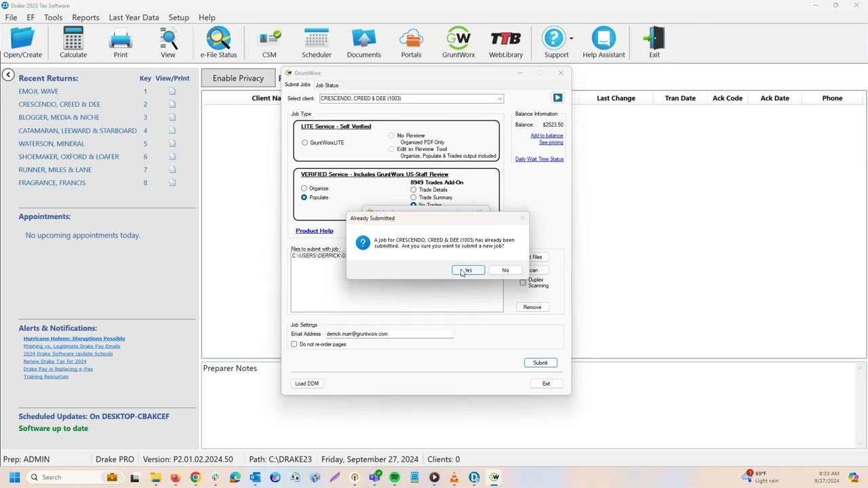Open the Training Resources link
This screenshot has height=488, width=868.
(45, 377)
